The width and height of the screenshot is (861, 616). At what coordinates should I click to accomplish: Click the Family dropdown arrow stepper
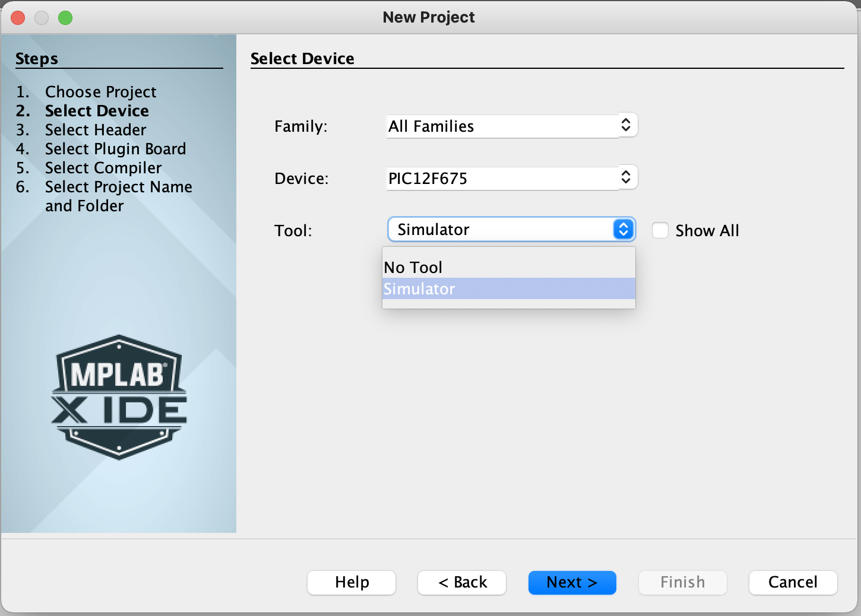click(x=626, y=125)
